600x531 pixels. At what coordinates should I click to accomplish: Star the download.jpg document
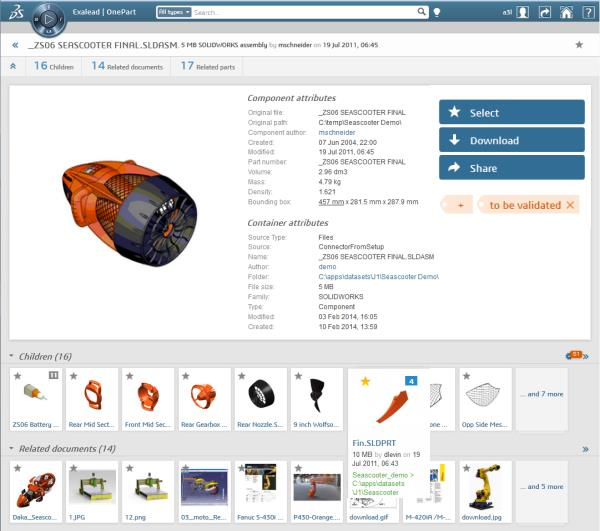pos(466,468)
